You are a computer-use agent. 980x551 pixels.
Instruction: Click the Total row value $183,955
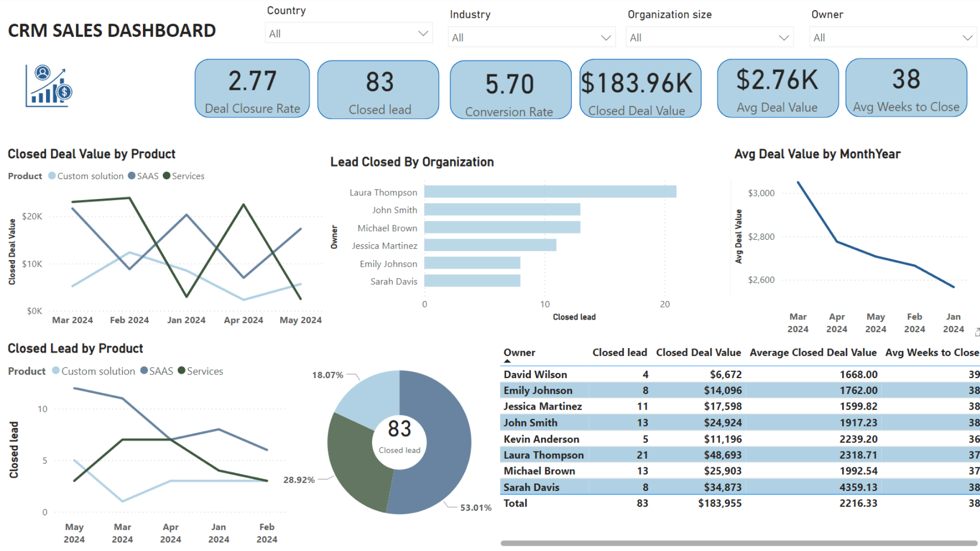click(x=720, y=504)
